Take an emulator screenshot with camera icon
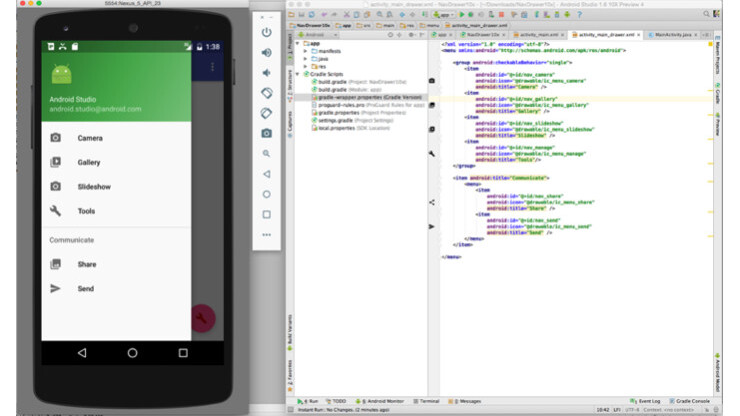This screenshot has width=740, height=416. (267, 133)
